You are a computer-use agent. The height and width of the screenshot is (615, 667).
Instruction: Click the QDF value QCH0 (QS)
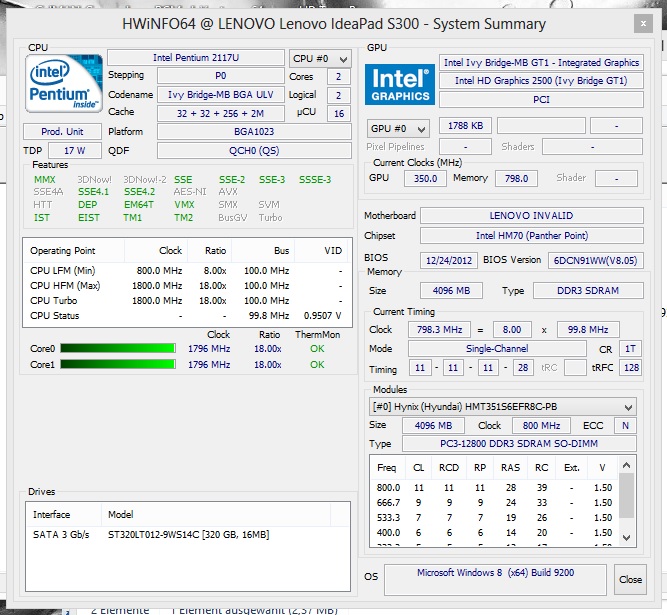(x=254, y=151)
